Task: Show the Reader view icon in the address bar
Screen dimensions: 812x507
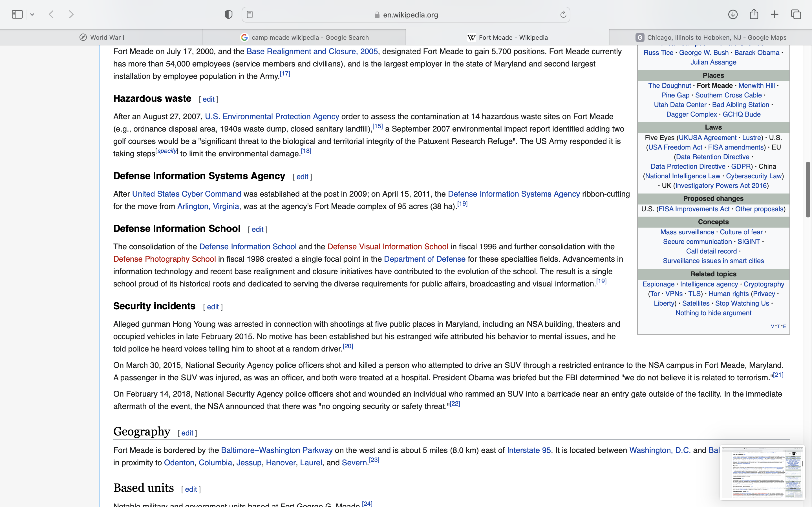Action: (x=250, y=14)
